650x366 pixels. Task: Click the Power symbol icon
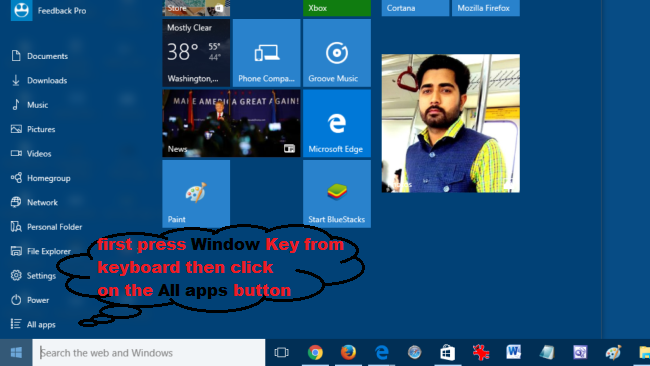tap(16, 300)
